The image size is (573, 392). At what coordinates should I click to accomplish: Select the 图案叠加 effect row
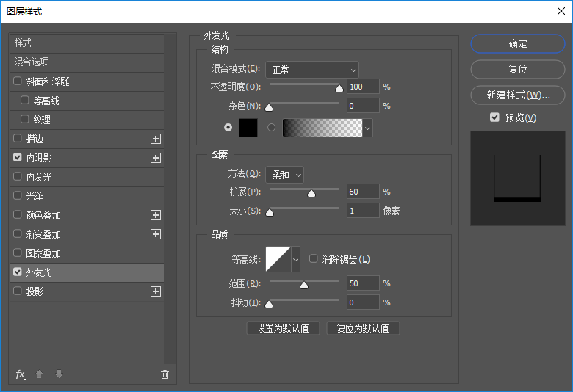tap(87, 253)
